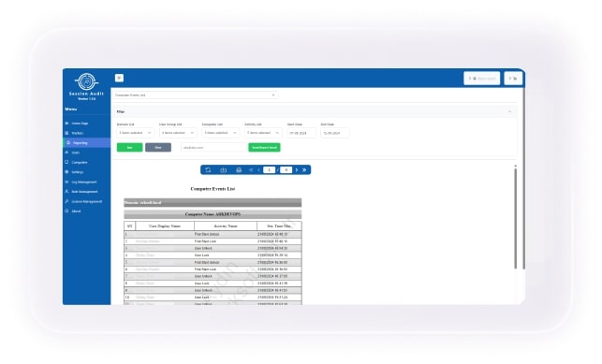Open the Computer Events List report dropdown

coord(195,95)
